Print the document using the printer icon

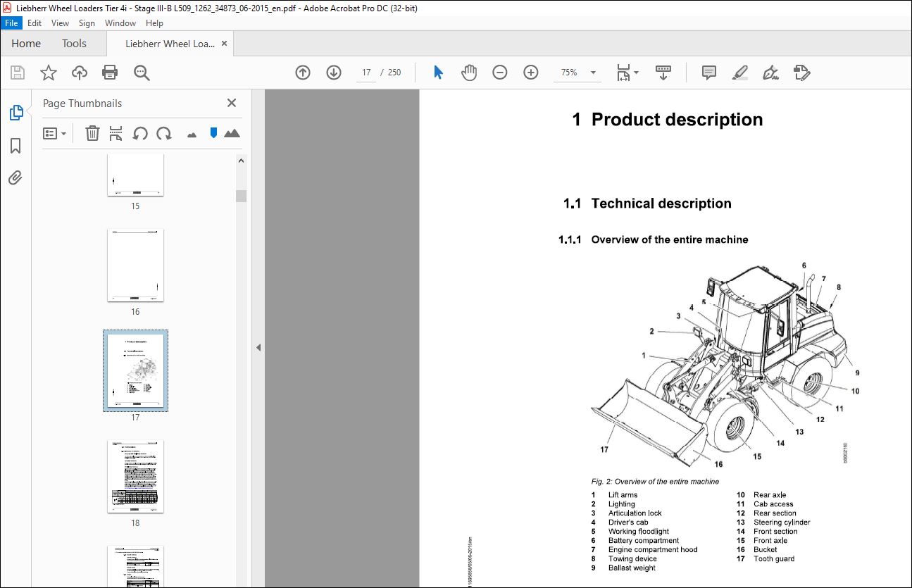coord(110,73)
